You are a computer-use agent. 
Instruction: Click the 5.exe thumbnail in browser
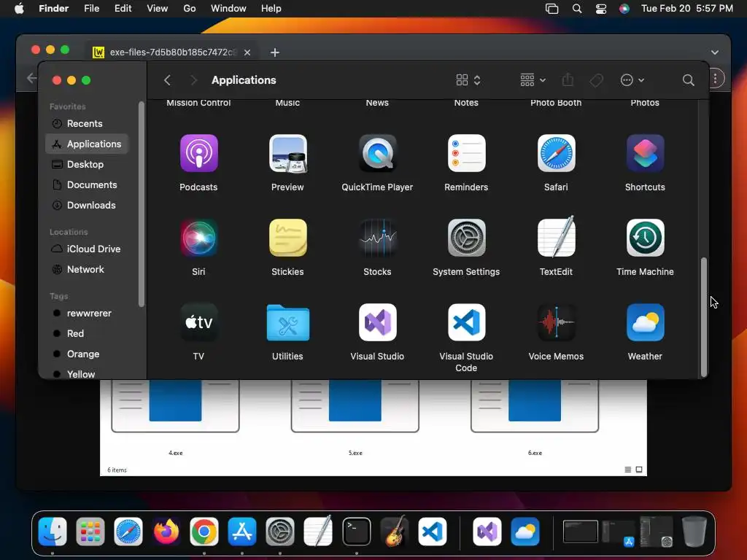click(x=355, y=405)
